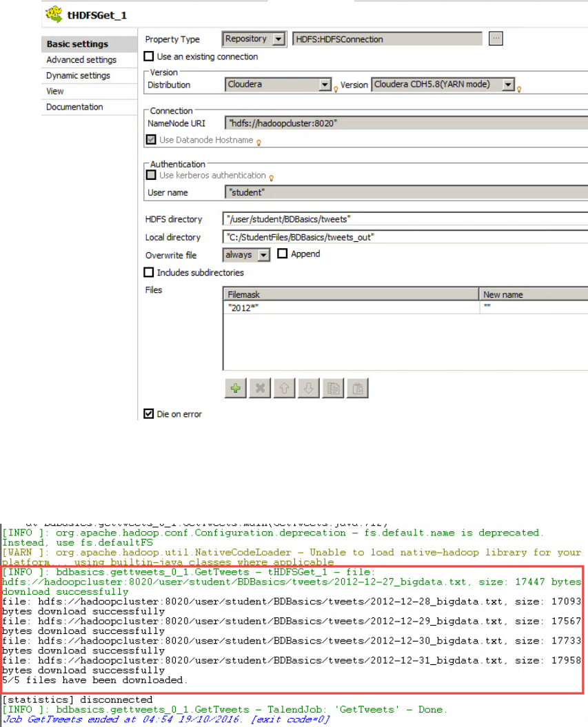Toggle Includes subdirectories checkbox

pos(149,273)
